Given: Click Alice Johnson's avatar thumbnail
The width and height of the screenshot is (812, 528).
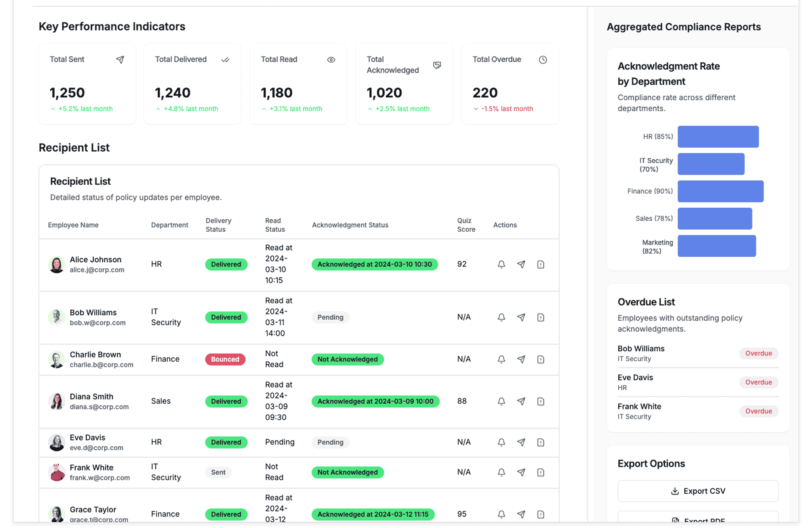Looking at the screenshot, I should (x=56, y=264).
